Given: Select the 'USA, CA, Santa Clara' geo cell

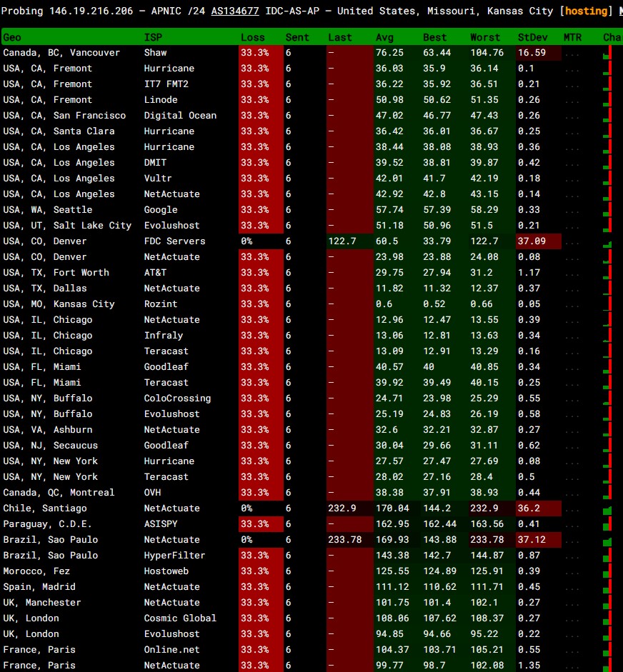Looking at the screenshot, I should click(59, 131).
